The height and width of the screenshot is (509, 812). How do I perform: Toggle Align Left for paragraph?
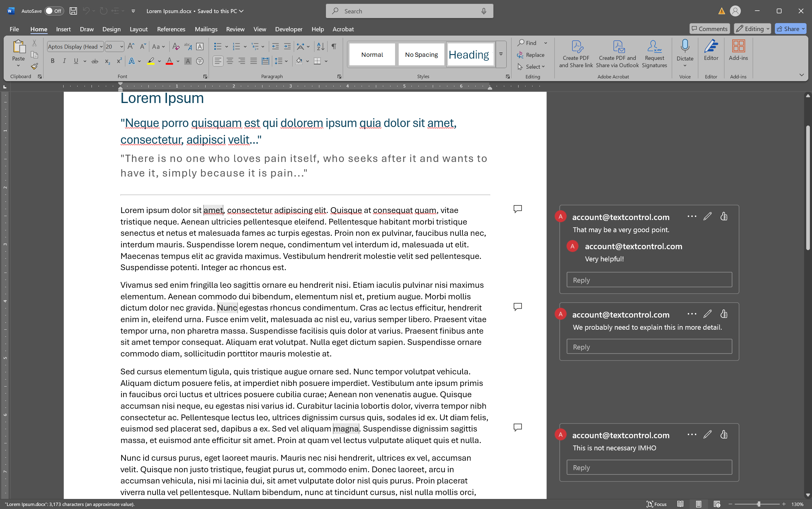point(218,61)
